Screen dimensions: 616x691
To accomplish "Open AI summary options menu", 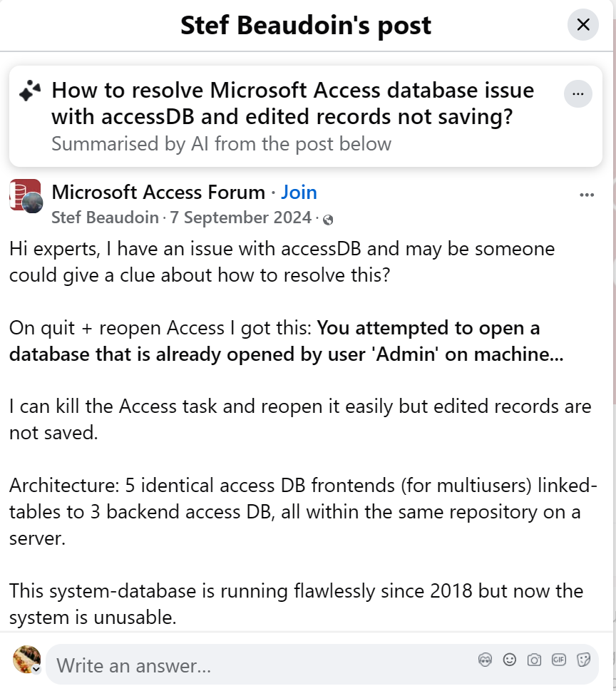I will click(577, 93).
